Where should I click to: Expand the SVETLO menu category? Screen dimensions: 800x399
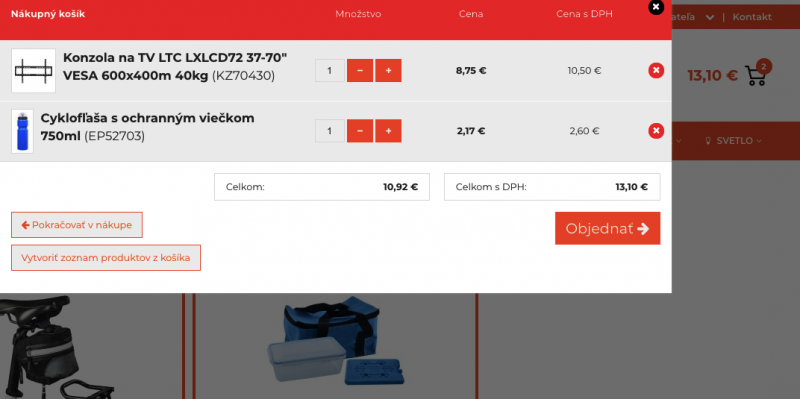733,141
